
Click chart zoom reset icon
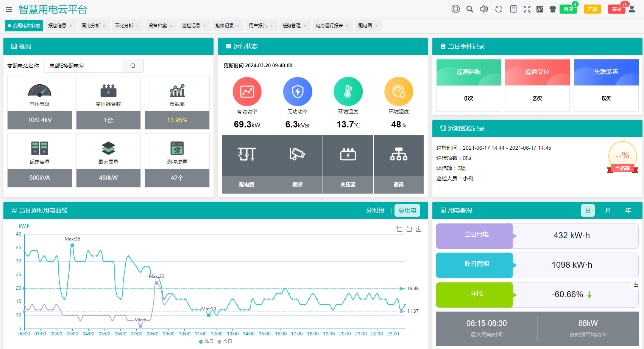pyautogui.click(x=409, y=229)
